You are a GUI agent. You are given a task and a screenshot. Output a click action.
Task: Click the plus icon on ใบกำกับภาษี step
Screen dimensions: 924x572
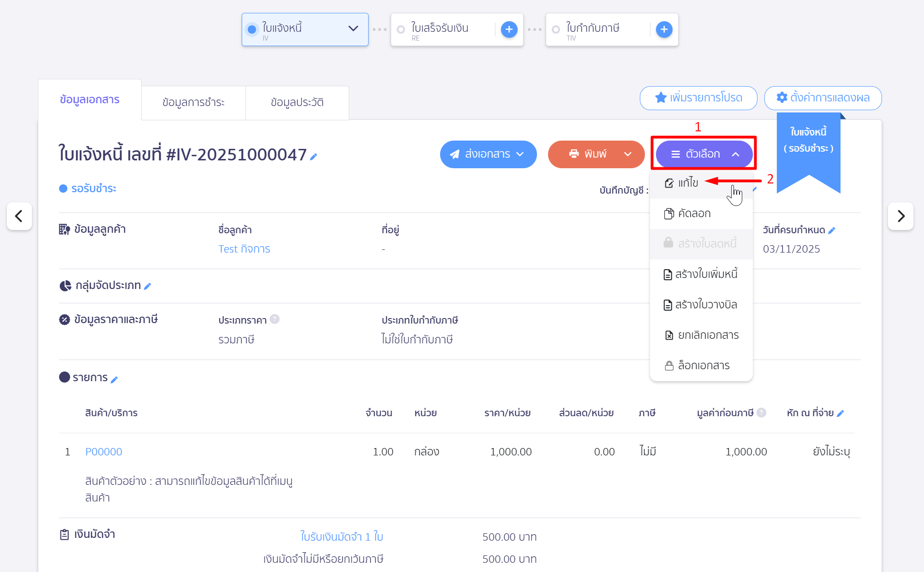[x=664, y=29]
